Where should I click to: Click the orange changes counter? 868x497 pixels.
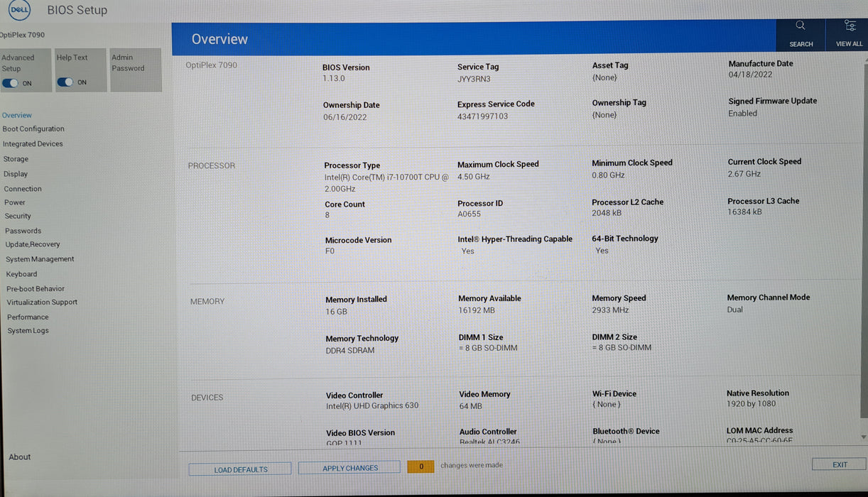pos(421,466)
